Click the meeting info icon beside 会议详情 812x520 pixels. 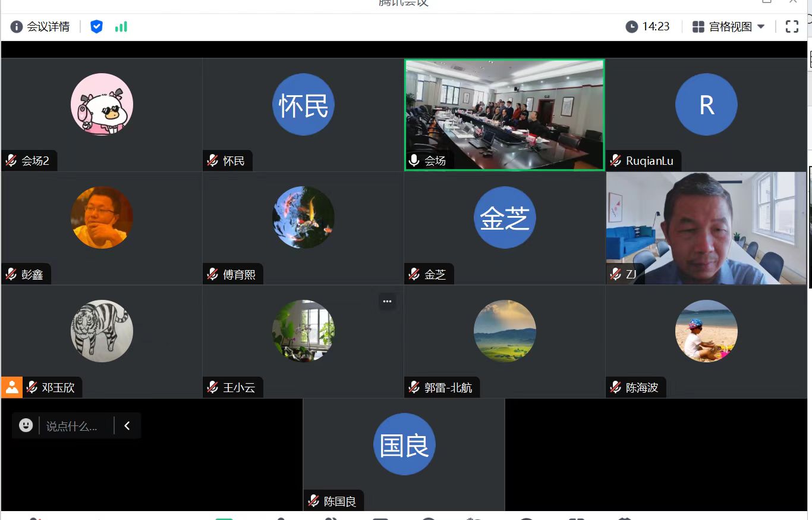click(15, 26)
